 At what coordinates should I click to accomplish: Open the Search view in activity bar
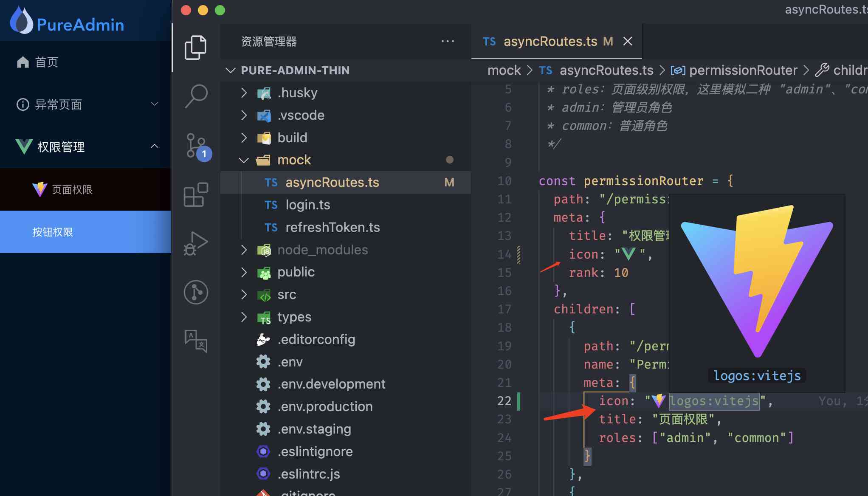[196, 96]
